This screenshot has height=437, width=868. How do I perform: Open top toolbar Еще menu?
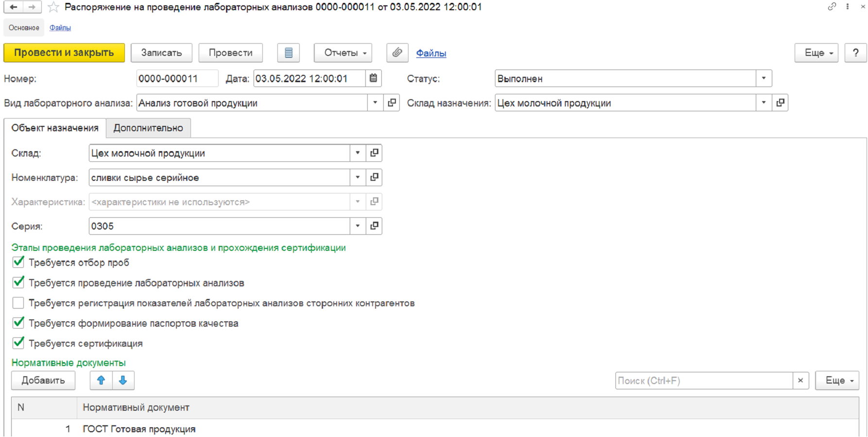[817, 53]
